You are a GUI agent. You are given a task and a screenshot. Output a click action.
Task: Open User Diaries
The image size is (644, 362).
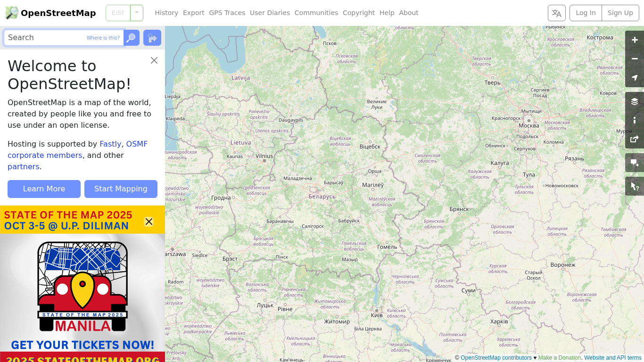270,13
